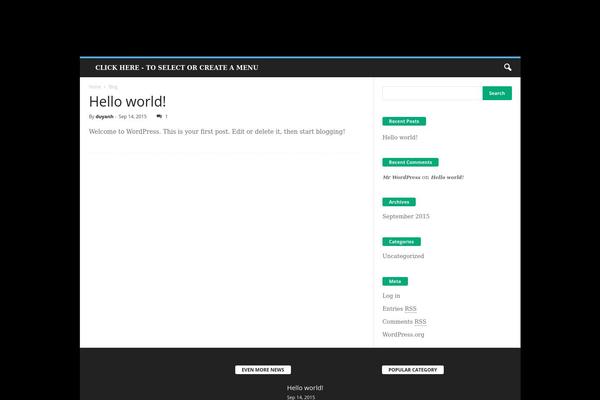Image resolution: width=600 pixels, height=400 pixels.
Task: Open the WordPress.org link
Action: (403, 335)
